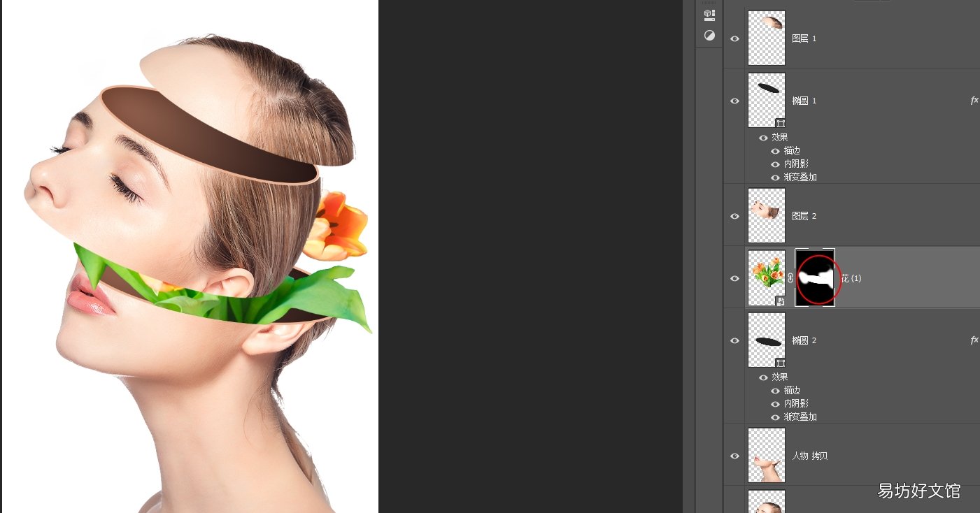The height and width of the screenshot is (513, 980).
Task: Select the black layer mask thumbnail of 花 (1)
Action: click(815, 277)
